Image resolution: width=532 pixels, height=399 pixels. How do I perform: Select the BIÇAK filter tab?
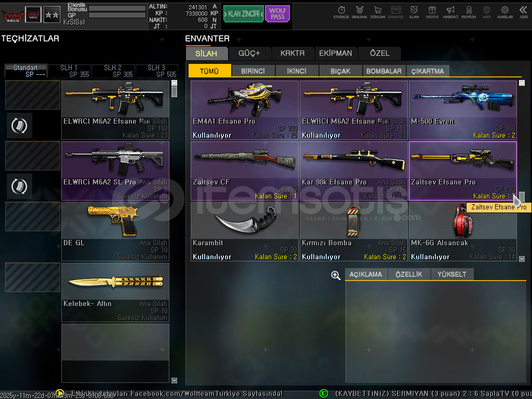(x=340, y=71)
